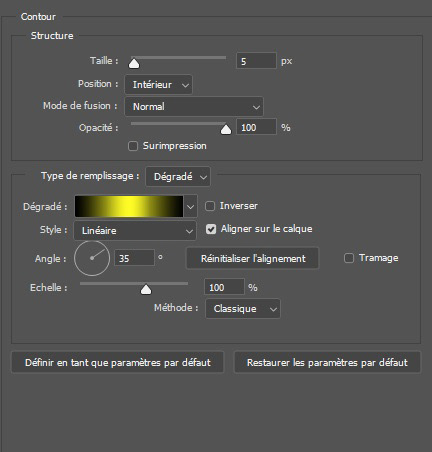Click the Angle dial control
This screenshot has width=432, height=452.
pyautogui.click(x=92, y=258)
